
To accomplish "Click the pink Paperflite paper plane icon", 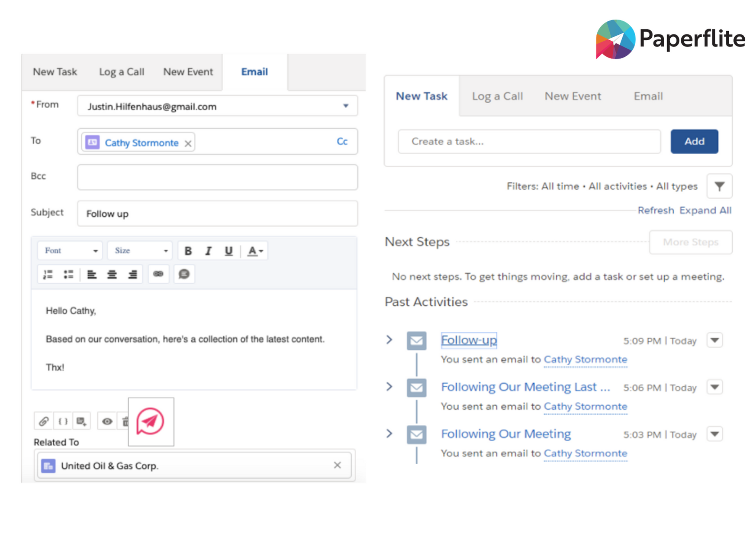I will 150,421.
